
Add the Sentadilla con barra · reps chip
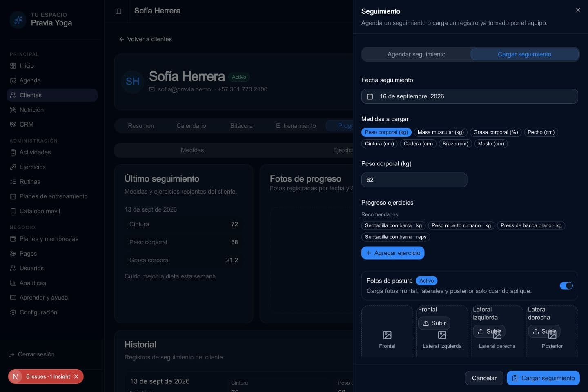pyautogui.click(x=396, y=237)
